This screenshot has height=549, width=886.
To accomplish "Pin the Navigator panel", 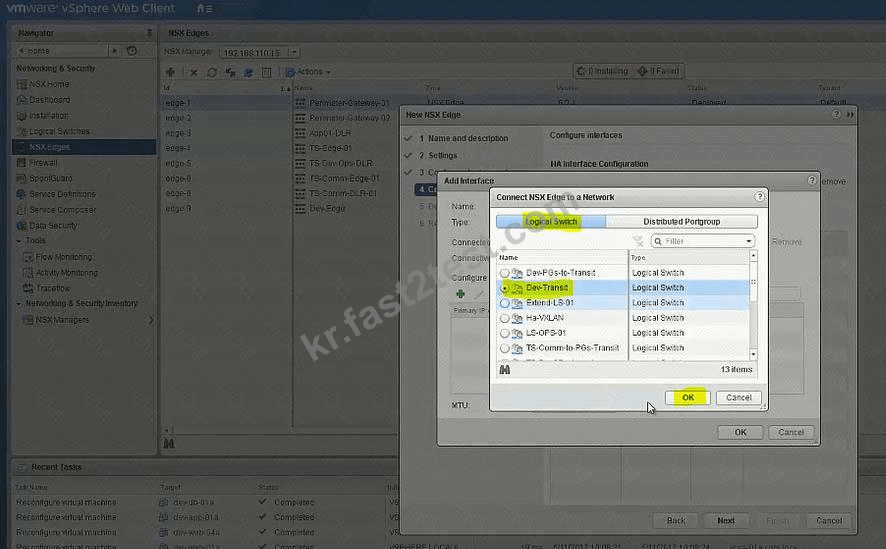I will tap(149, 33).
